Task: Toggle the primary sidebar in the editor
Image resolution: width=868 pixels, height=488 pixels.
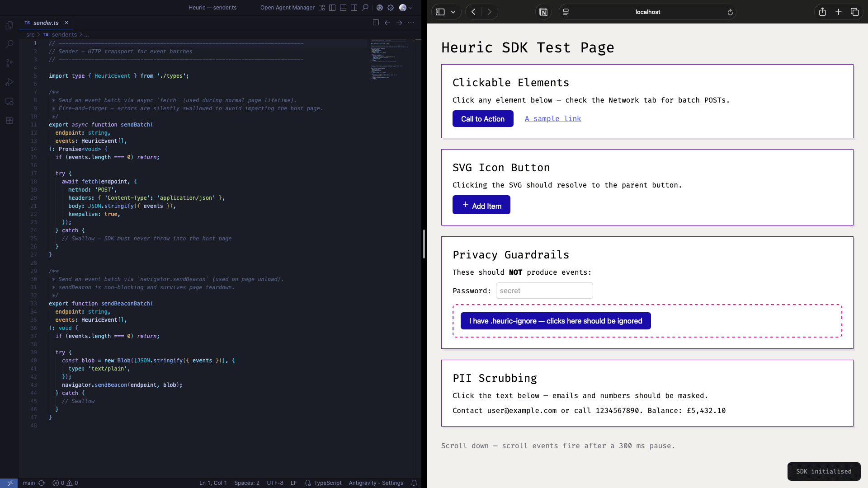Action: 332,8
